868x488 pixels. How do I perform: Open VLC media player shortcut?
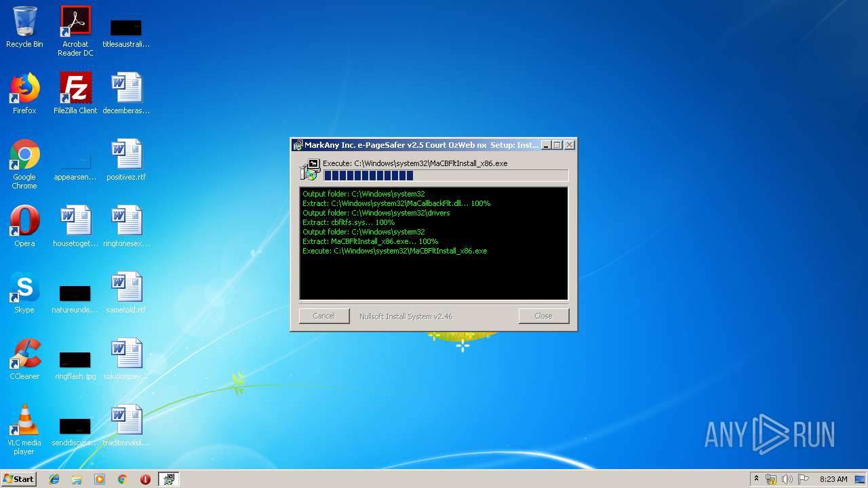pyautogui.click(x=24, y=430)
